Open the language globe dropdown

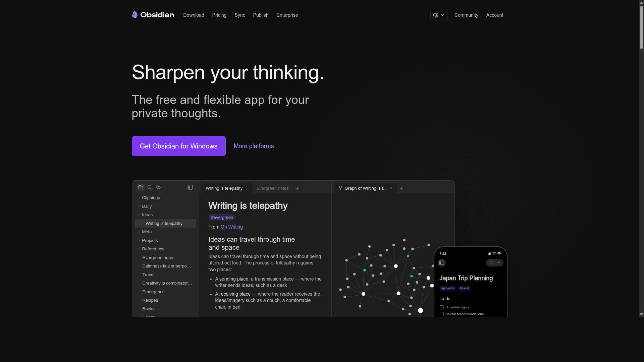(439, 15)
